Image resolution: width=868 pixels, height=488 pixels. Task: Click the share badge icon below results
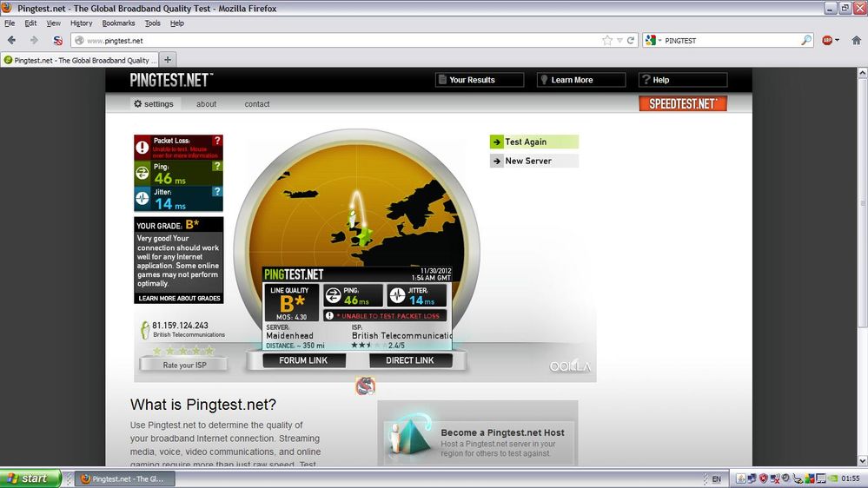(x=365, y=386)
